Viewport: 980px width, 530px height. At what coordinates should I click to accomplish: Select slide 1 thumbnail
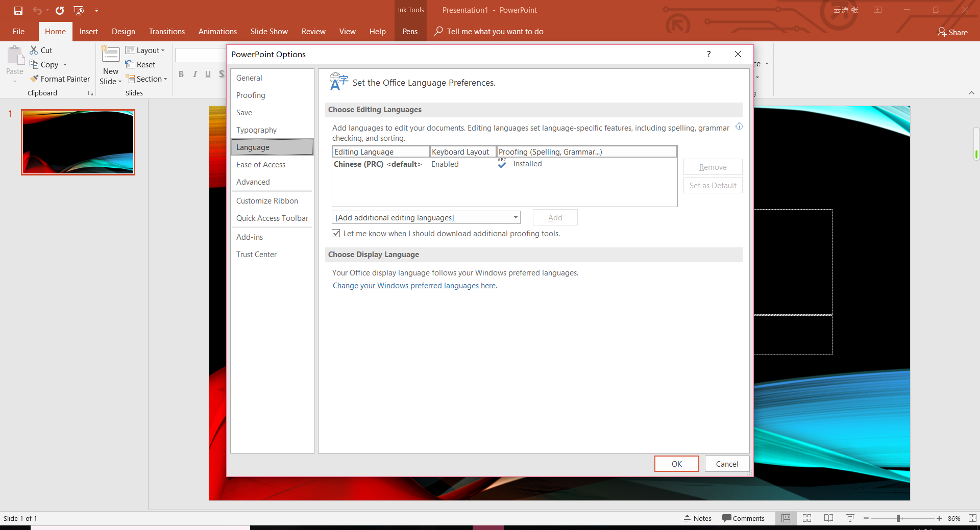click(78, 142)
